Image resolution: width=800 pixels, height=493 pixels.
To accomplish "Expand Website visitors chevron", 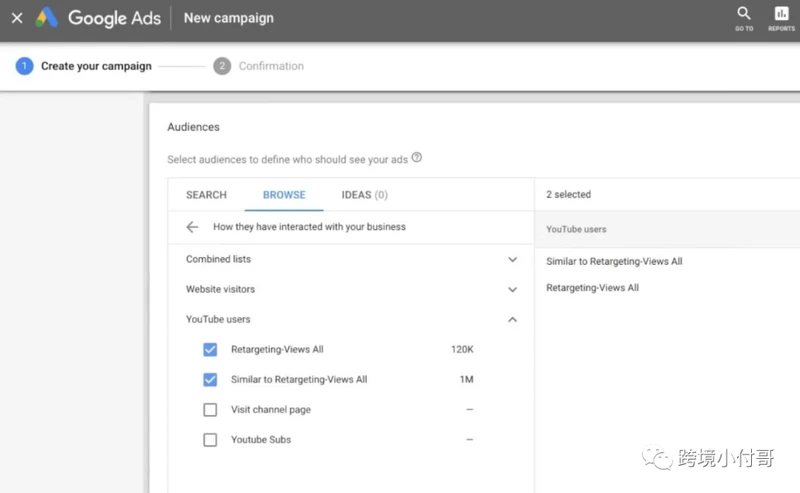I will 512,289.
